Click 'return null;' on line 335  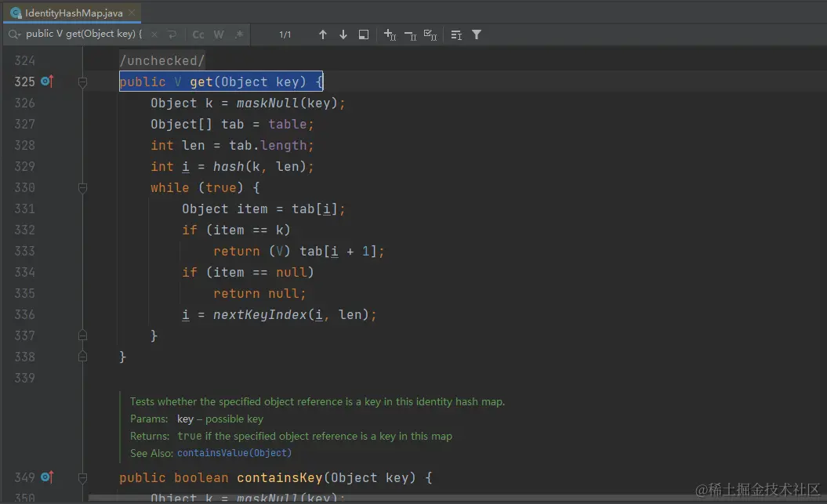click(259, 293)
